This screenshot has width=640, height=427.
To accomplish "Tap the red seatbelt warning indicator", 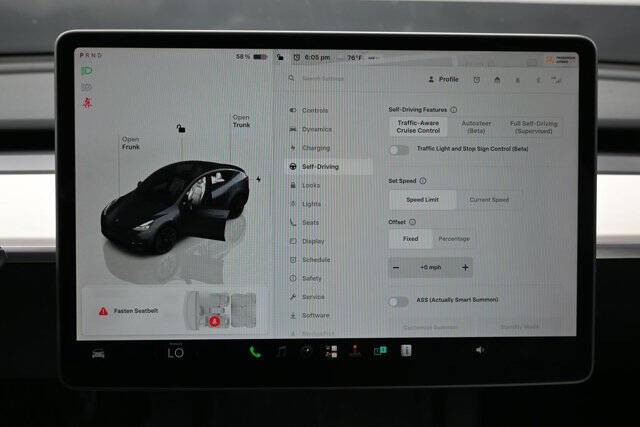I will pos(87,103).
